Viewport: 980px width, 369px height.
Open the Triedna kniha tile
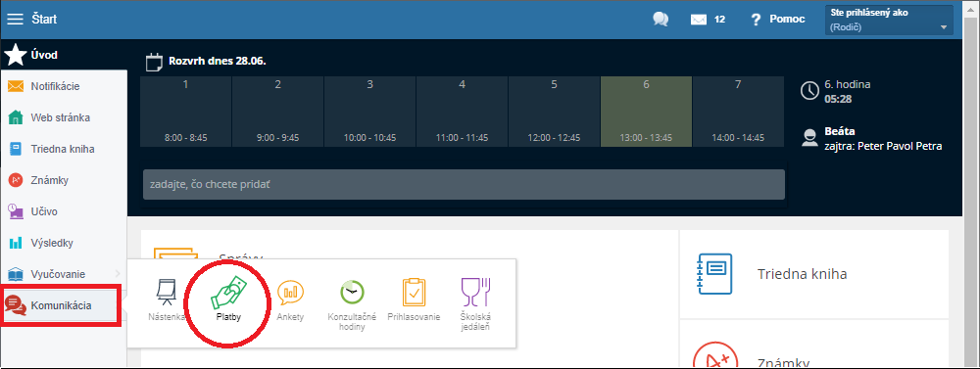coord(813,274)
